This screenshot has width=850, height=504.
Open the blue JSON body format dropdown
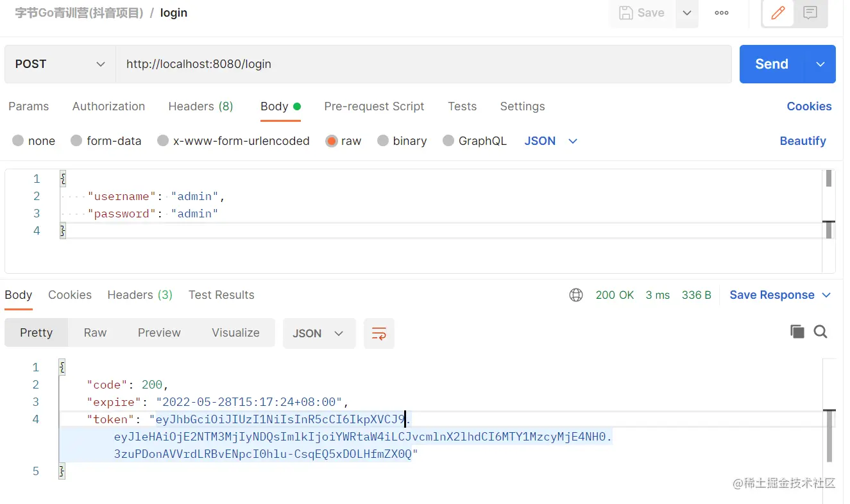[x=551, y=141]
